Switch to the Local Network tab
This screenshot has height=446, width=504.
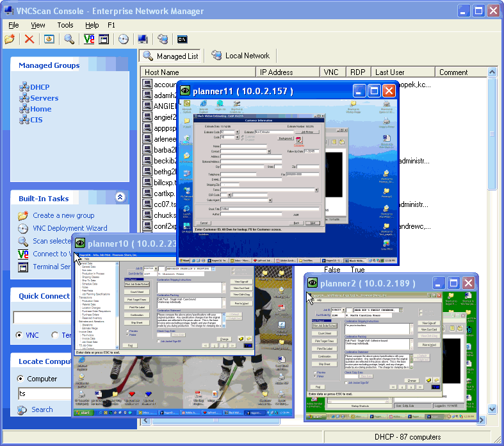(x=241, y=56)
